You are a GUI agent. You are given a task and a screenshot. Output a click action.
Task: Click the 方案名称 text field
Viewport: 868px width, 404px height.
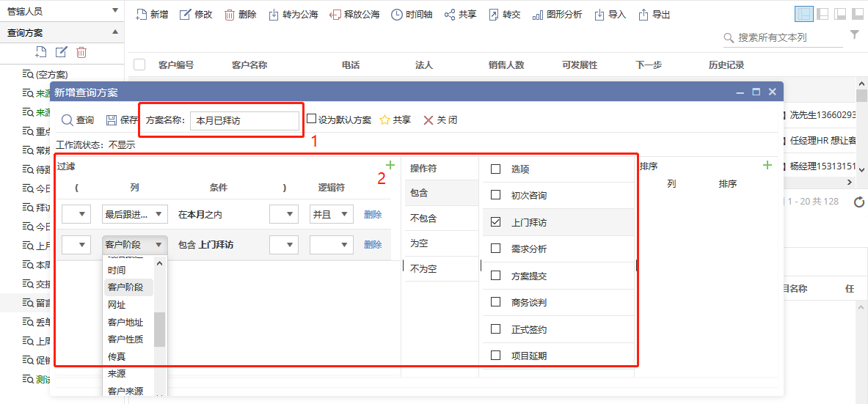click(244, 121)
